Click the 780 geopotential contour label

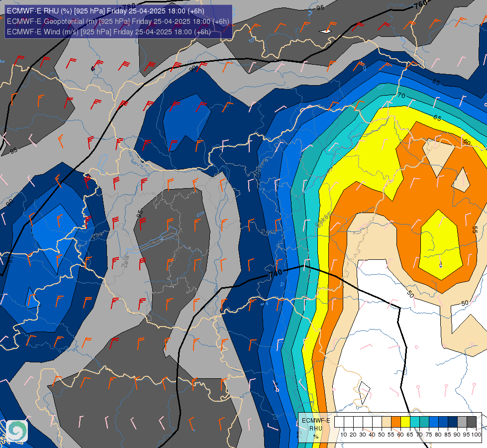click(128, 6)
